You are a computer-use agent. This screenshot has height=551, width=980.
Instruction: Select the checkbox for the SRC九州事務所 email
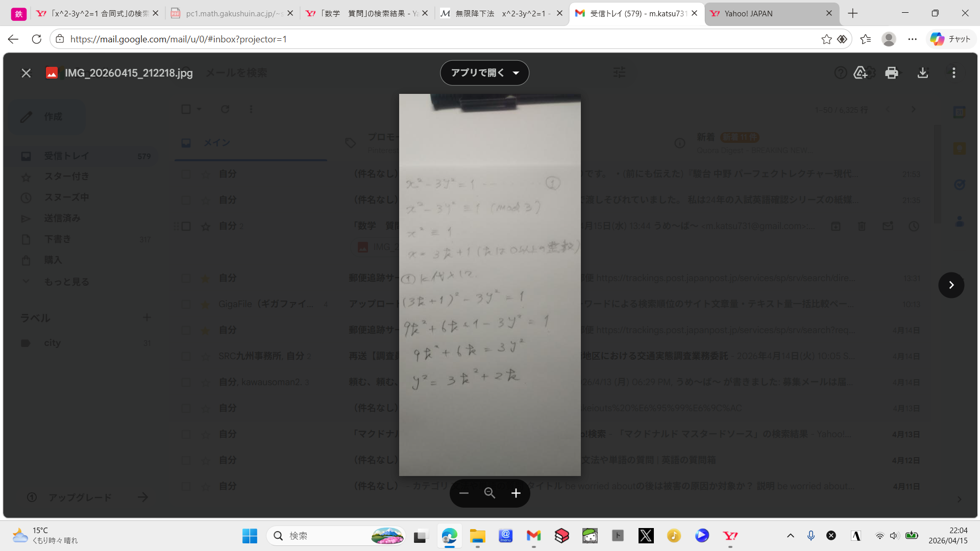point(186,356)
